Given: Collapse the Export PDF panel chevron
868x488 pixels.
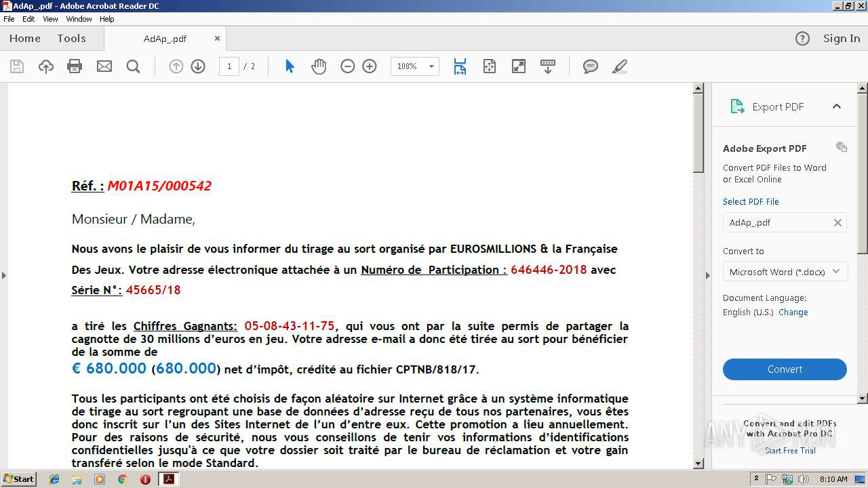Looking at the screenshot, I should (x=837, y=106).
